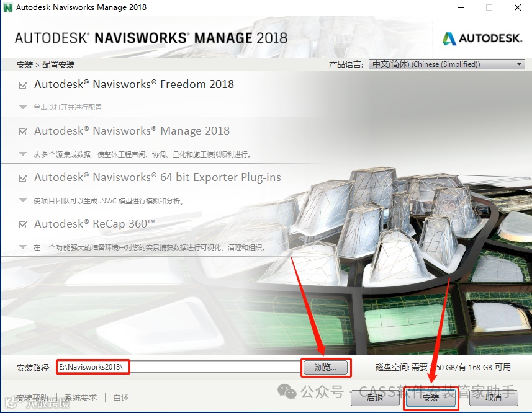Toggle the Autodesk ReCap 360 checkbox
The height and width of the screenshot is (413, 532).
[x=23, y=224]
